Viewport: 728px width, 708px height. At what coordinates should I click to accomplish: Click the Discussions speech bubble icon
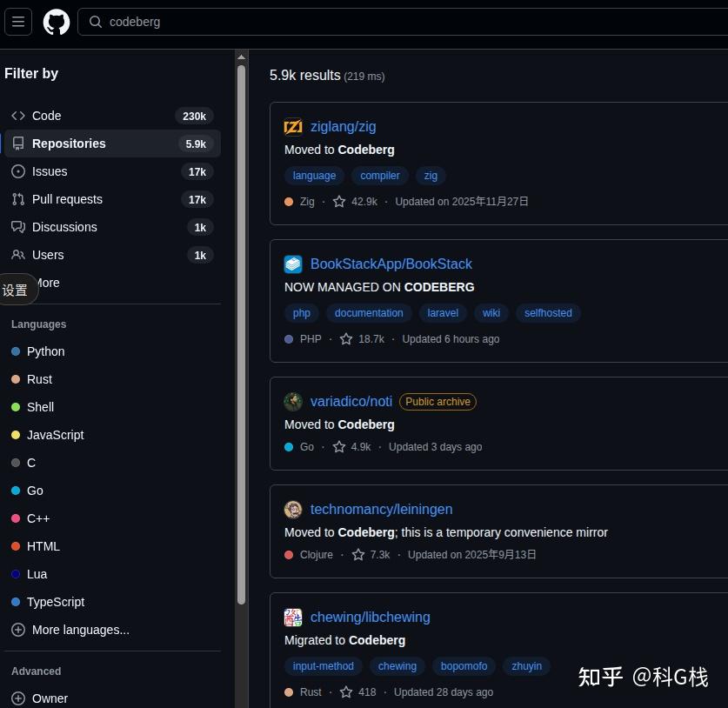click(x=18, y=227)
